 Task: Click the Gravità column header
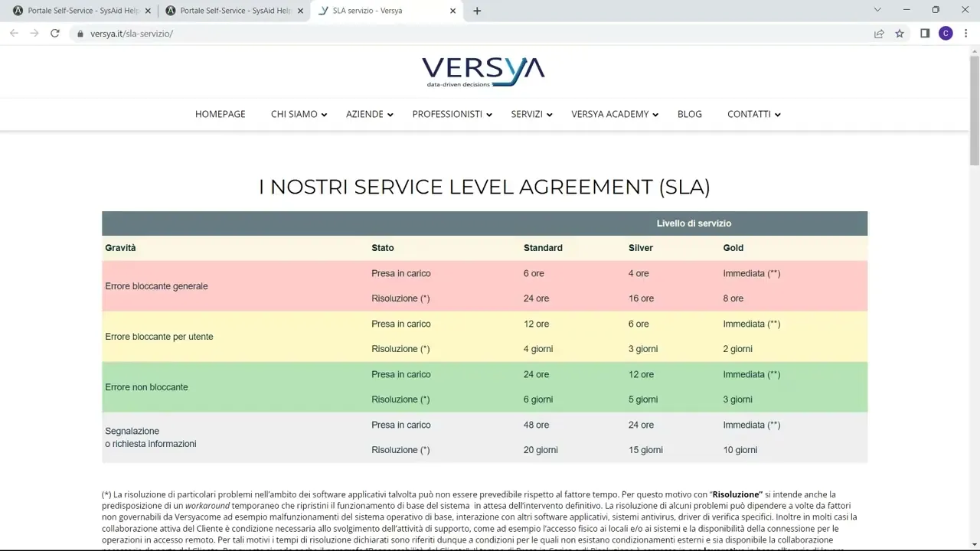tap(120, 248)
